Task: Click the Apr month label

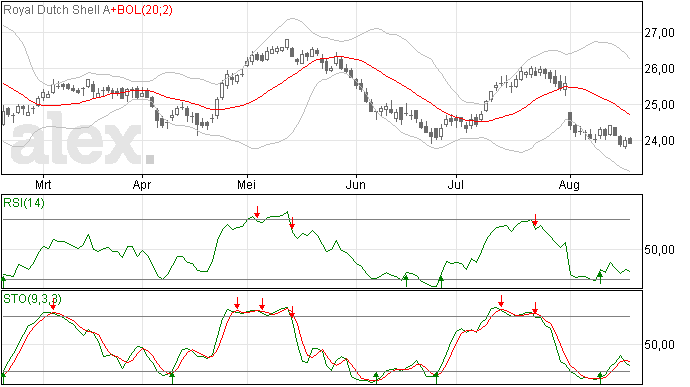Action: (x=142, y=185)
